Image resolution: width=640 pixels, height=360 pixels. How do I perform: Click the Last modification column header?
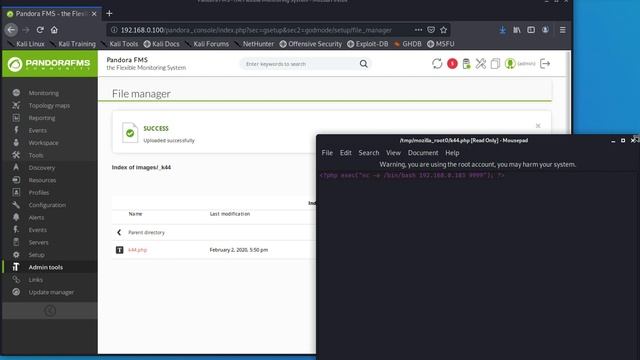click(230, 214)
